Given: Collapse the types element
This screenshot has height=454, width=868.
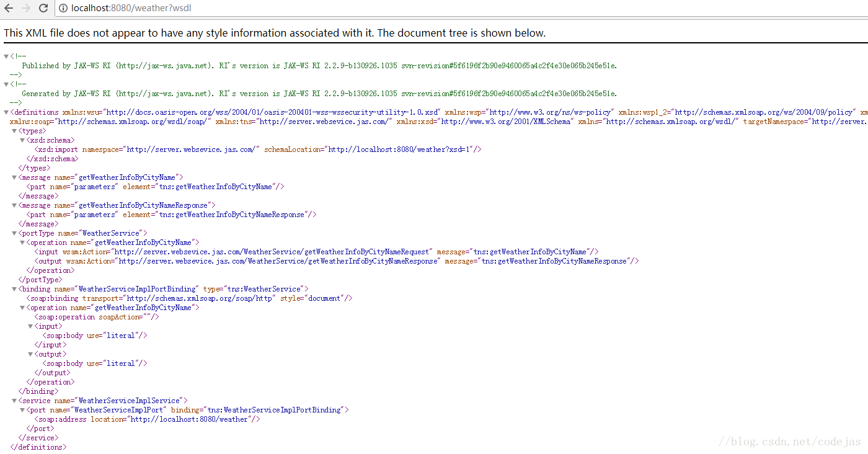Looking at the screenshot, I should (14, 131).
